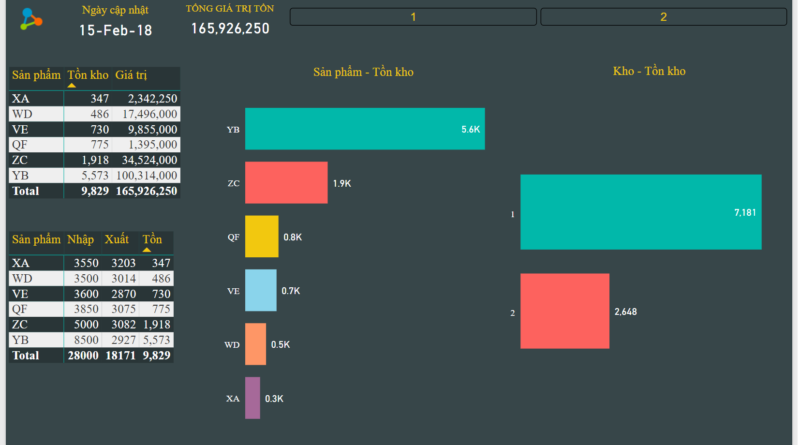Click the red ZC bar showing 1.9K
The height and width of the screenshot is (445, 800).
coord(286,183)
